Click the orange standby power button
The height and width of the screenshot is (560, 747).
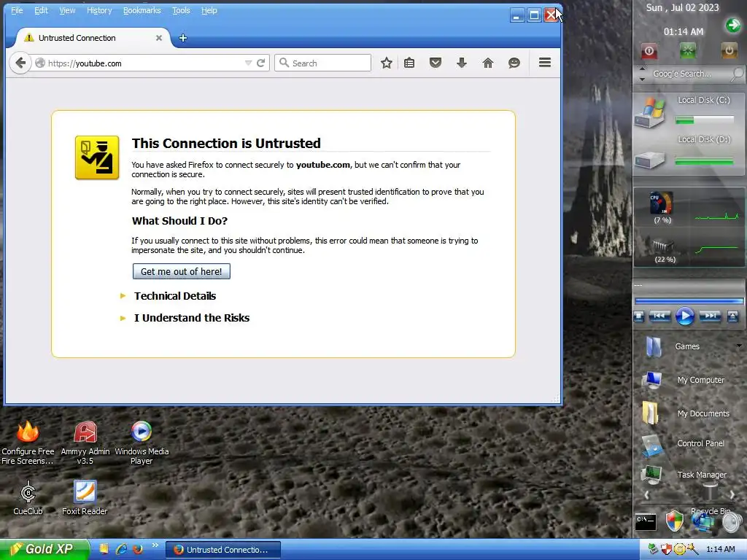(729, 50)
